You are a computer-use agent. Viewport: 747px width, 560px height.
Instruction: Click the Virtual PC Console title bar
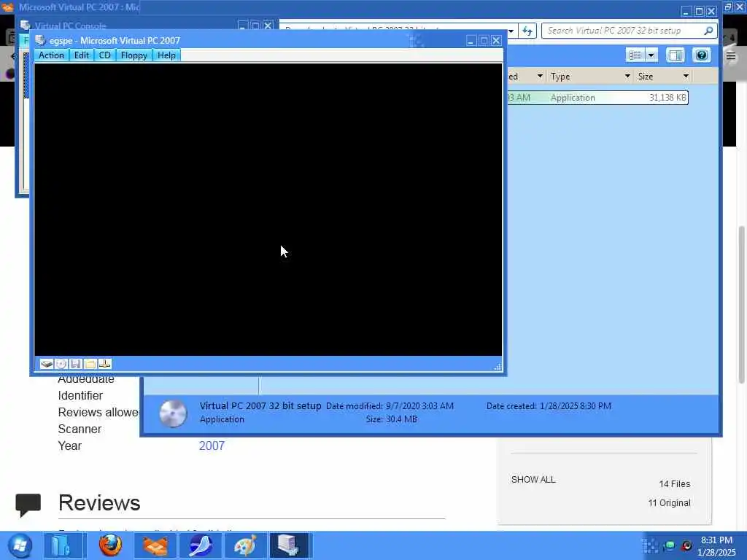pos(133,26)
